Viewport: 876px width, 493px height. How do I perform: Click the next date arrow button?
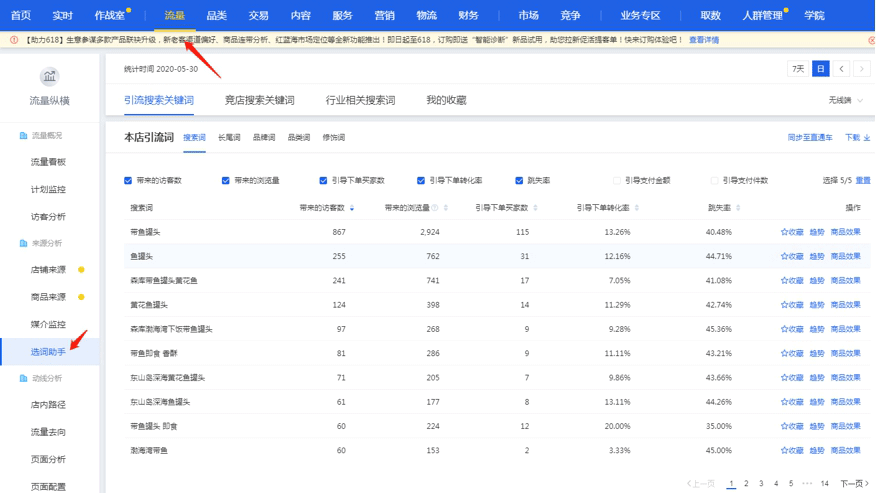862,69
